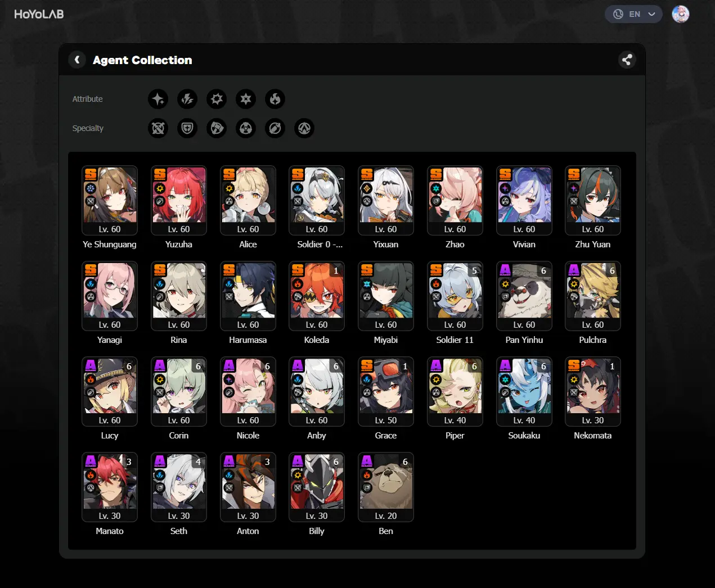The image size is (715, 588).
Task: Filter agents by Ice attribute
Action: (246, 99)
